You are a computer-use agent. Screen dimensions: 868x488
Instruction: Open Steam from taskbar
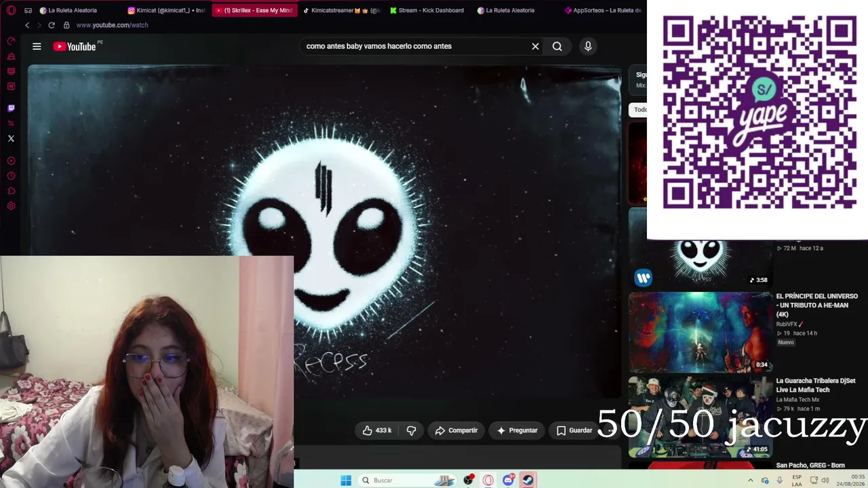(528, 481)
